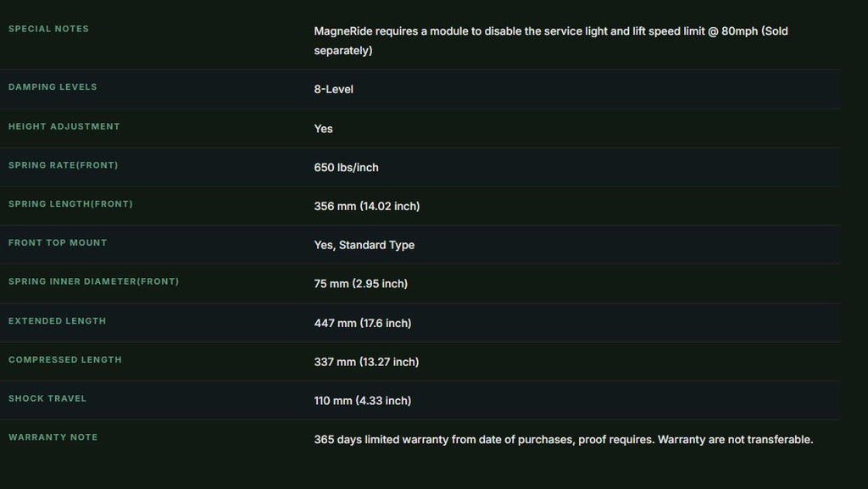Select the 8-Level damping value

point(333,89)
